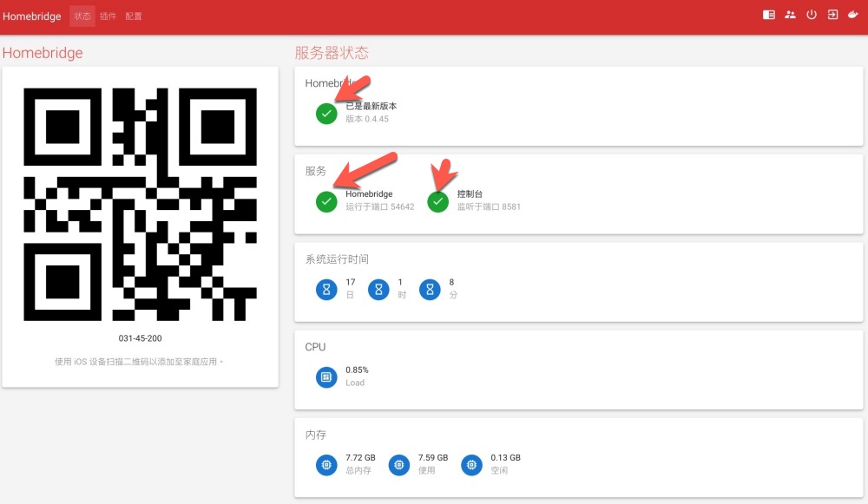Click the green check for 控制台 service
This screenshot has width=868, height=504.
click(x=437, y=201)
